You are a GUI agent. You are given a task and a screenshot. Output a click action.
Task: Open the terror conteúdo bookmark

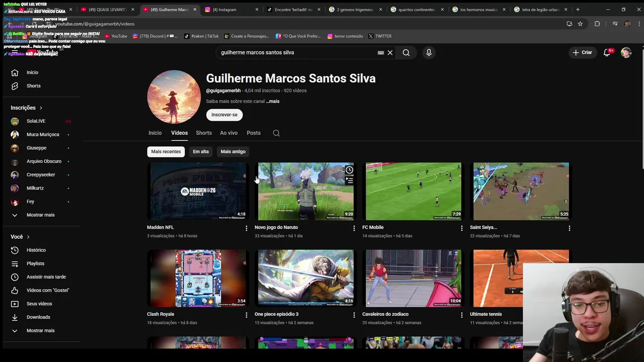(x=345, y=36)
